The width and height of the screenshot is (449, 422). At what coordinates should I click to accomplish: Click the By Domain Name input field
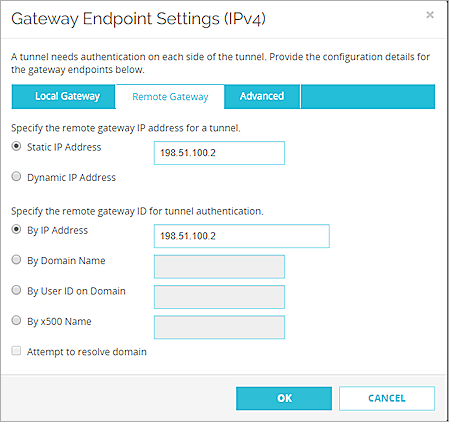(219, 267)
